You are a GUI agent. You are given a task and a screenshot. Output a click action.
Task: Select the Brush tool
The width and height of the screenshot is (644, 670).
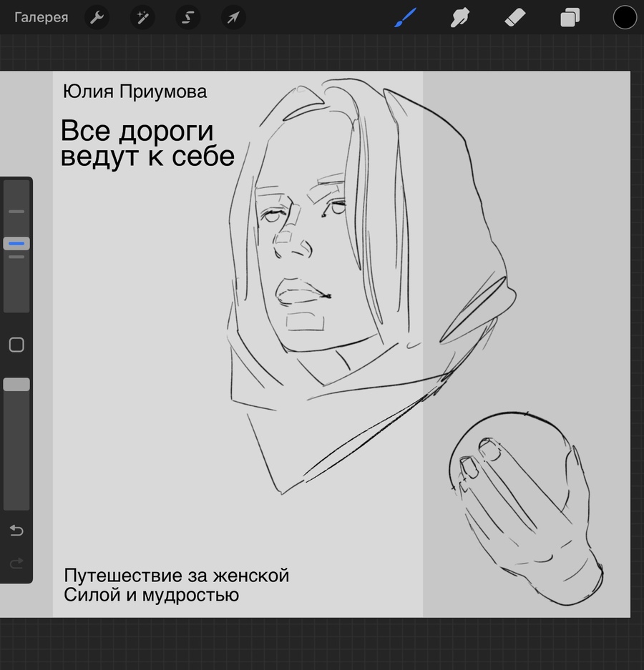tap(404, 18)
